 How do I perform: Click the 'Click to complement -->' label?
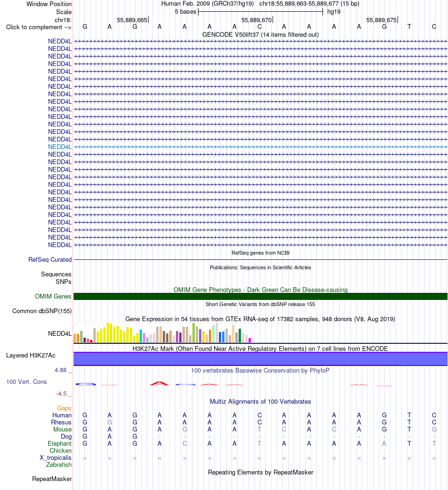(39, 27)
